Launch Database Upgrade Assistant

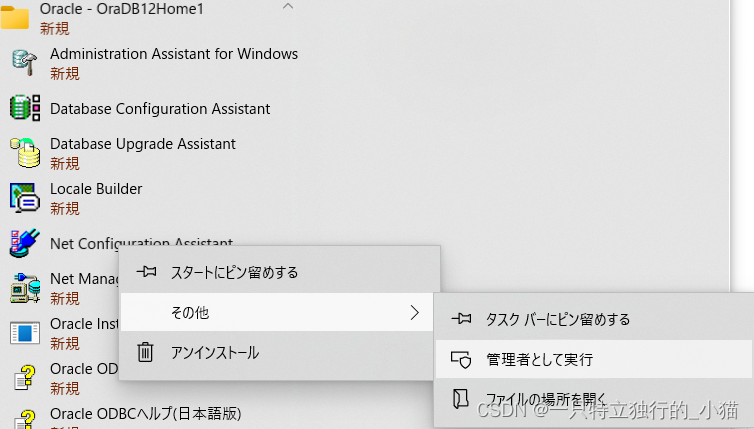[x=143, y=144]
